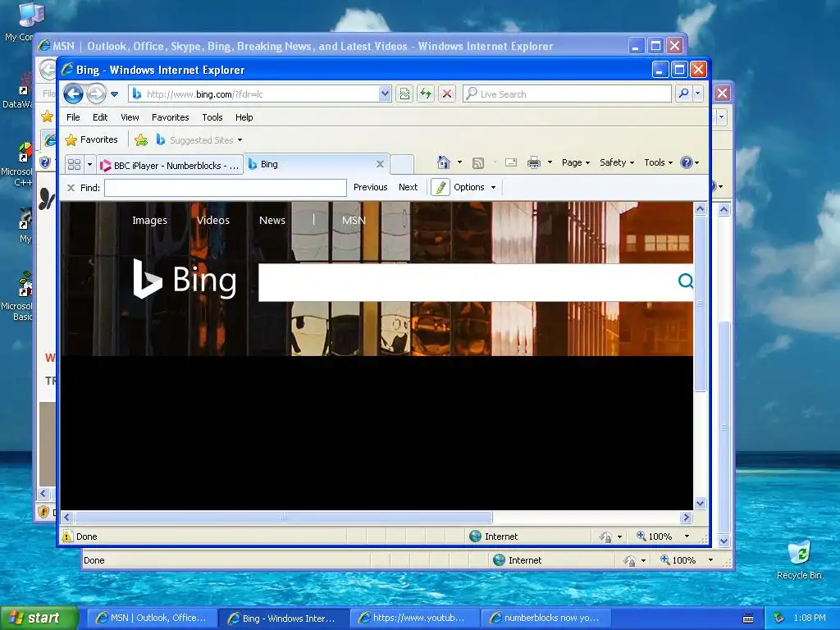The image size is (840, 630).
Task: Switch to youtube taskbar window
Action: coord(414,618)
